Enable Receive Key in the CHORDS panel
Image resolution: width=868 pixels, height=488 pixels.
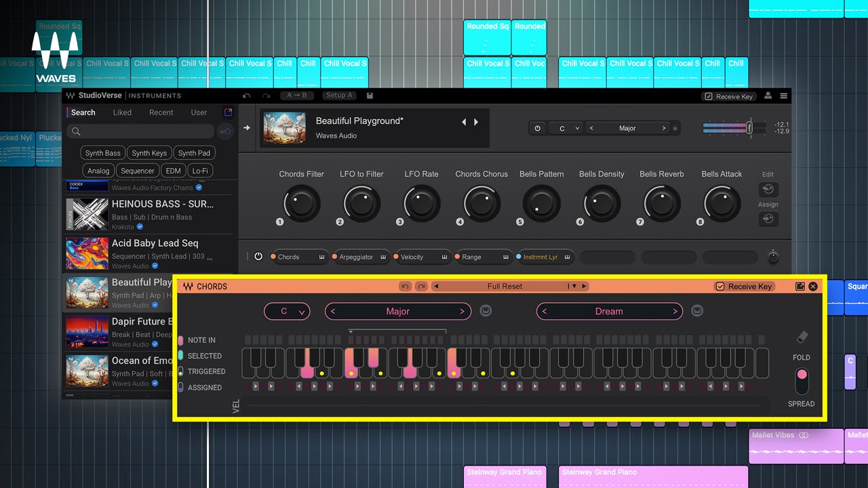tap(721, 286)
